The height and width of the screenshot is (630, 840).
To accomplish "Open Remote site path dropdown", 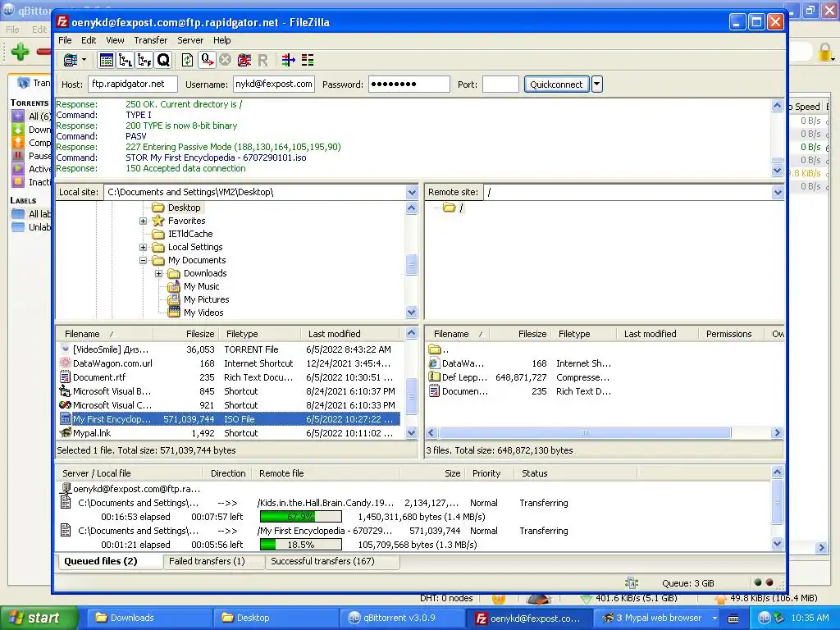I will pyautogui.click(x=778, y=192).
